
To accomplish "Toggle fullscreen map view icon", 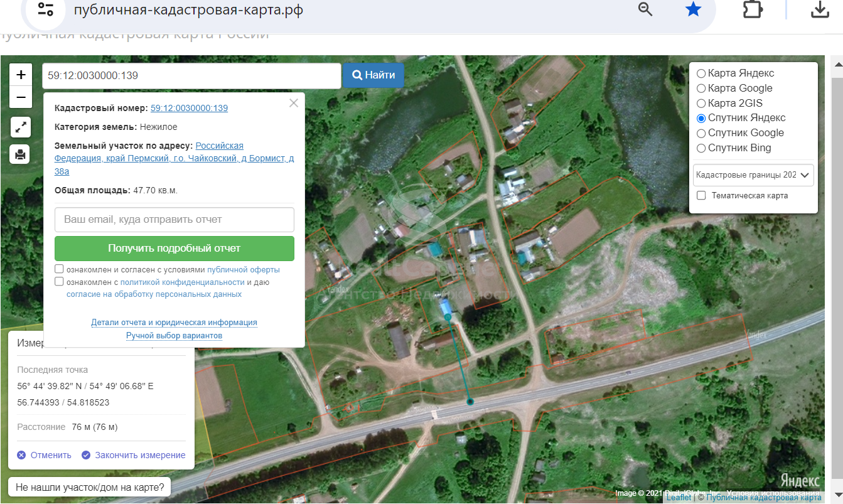I will click(x=21, y=127).
